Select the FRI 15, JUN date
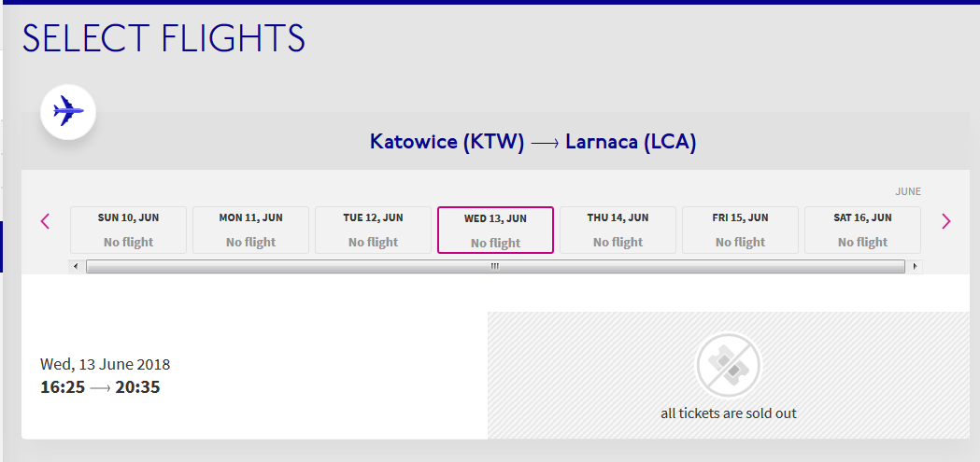This screenshot has height=462, width=980. point(741,230)
